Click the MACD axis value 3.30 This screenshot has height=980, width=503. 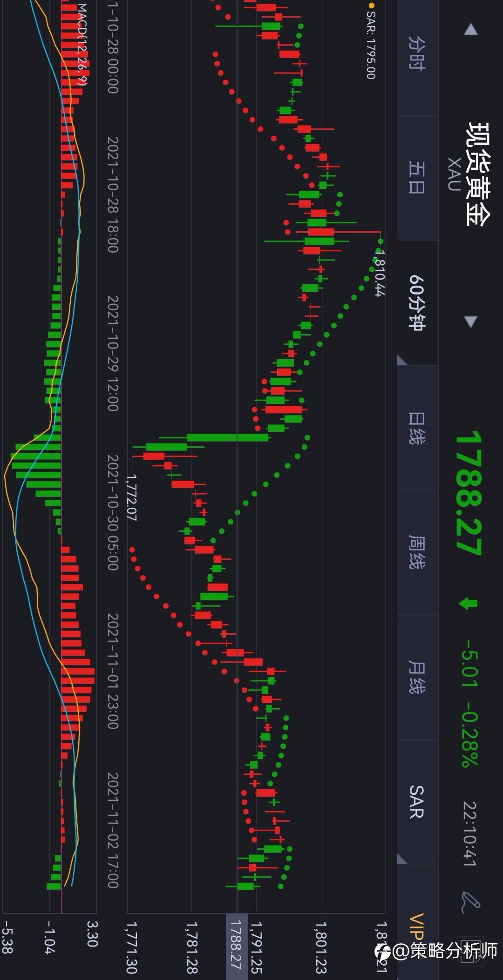click(92, 934)
